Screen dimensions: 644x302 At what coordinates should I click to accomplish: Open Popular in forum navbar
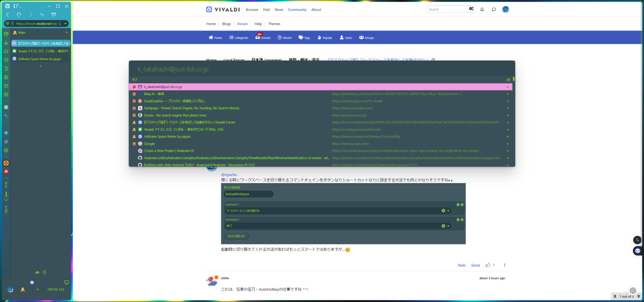325,38
